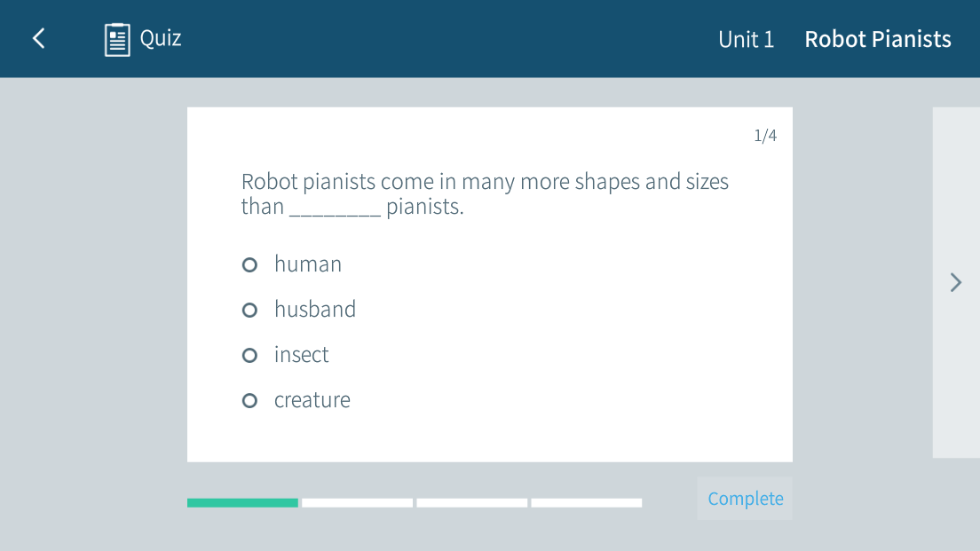980x551 pixels.
Task: Click the Quiz header label
Action: point(161,38)
